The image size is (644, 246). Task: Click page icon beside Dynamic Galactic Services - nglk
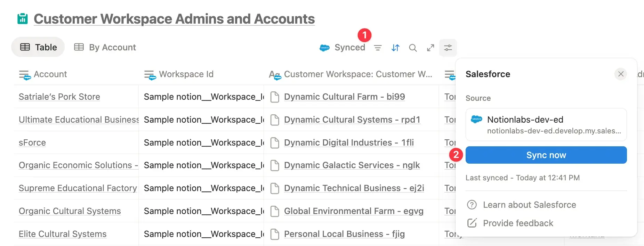click(275, 165)
